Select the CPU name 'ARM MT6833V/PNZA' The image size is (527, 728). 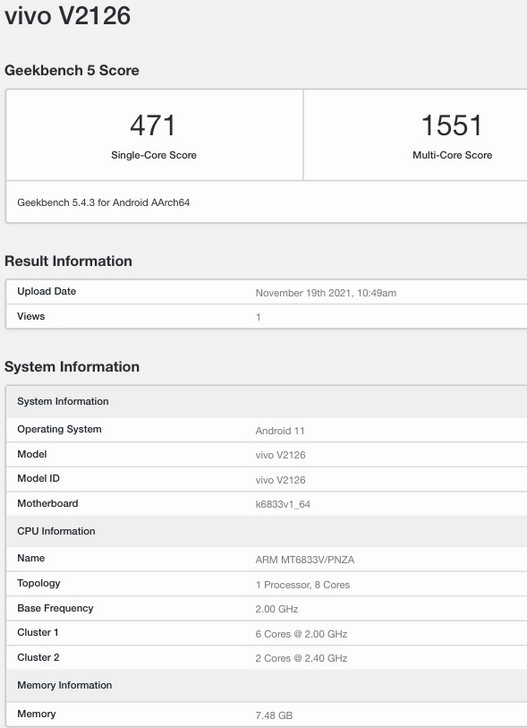(x=305, y=560)
